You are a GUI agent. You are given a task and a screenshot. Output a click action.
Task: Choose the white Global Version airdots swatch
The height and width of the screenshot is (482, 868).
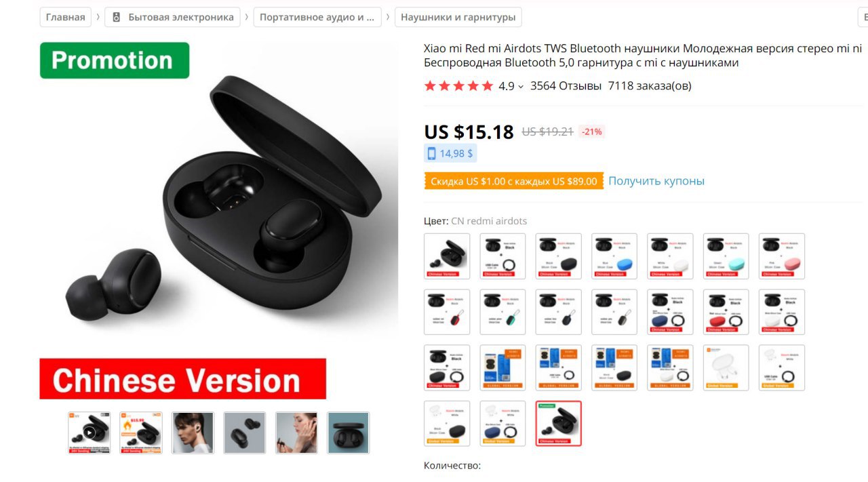click(726, 368)
